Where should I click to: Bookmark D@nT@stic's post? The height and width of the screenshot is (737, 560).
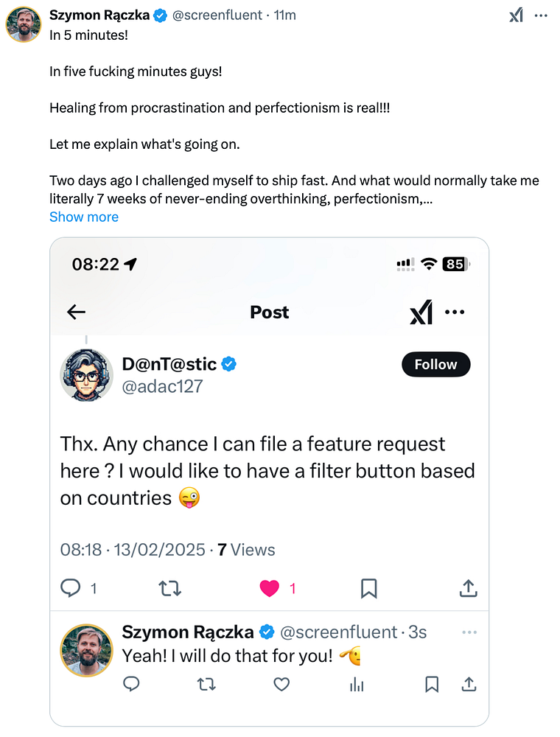tap(368, 587)
